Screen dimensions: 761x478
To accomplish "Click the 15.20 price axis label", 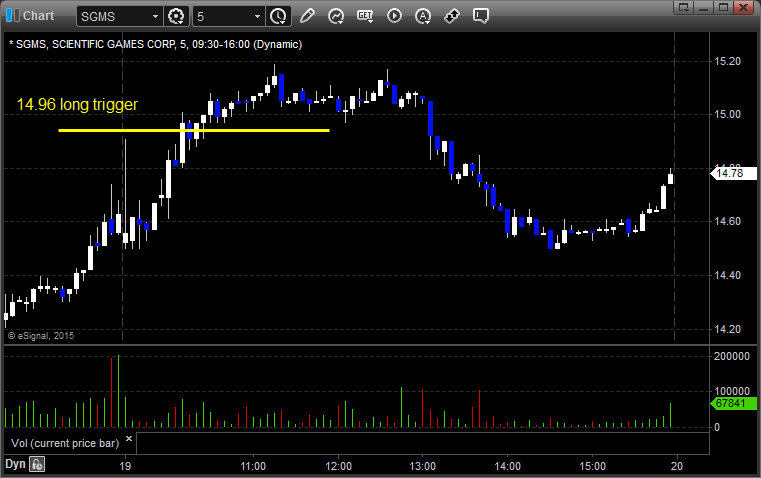I will click(x=728, y=61).
